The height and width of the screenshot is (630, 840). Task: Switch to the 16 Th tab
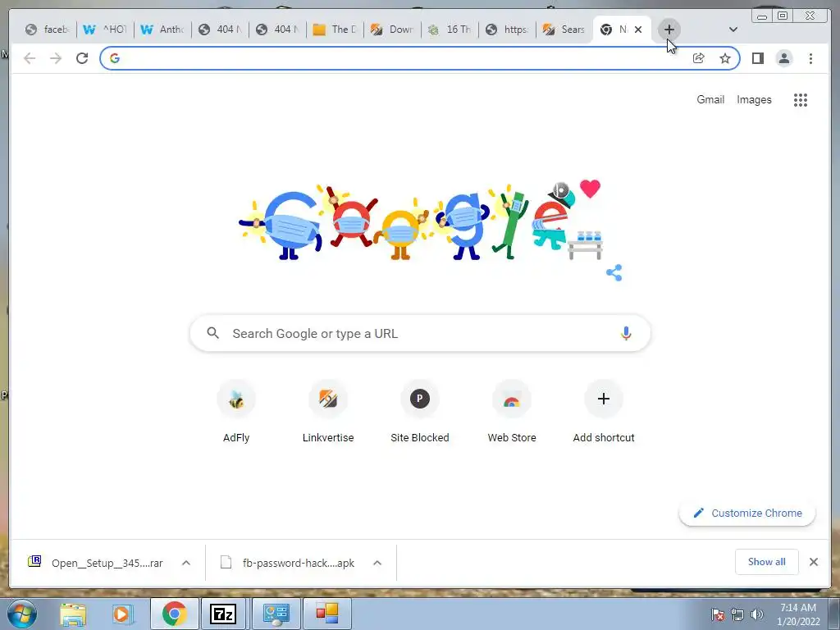click(x=450, y=30)
